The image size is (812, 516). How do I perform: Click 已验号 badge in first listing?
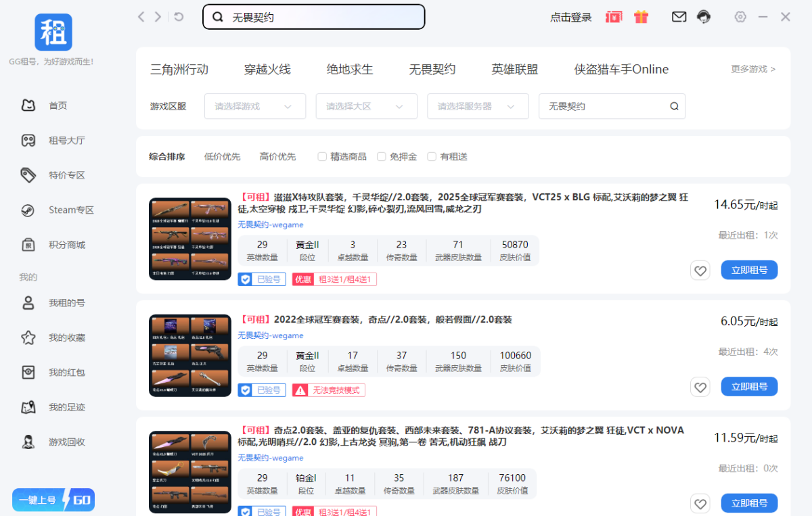(261, 279)
